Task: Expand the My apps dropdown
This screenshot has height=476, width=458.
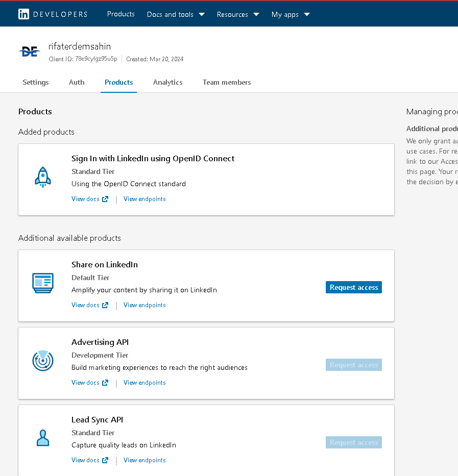Action: 291,14
